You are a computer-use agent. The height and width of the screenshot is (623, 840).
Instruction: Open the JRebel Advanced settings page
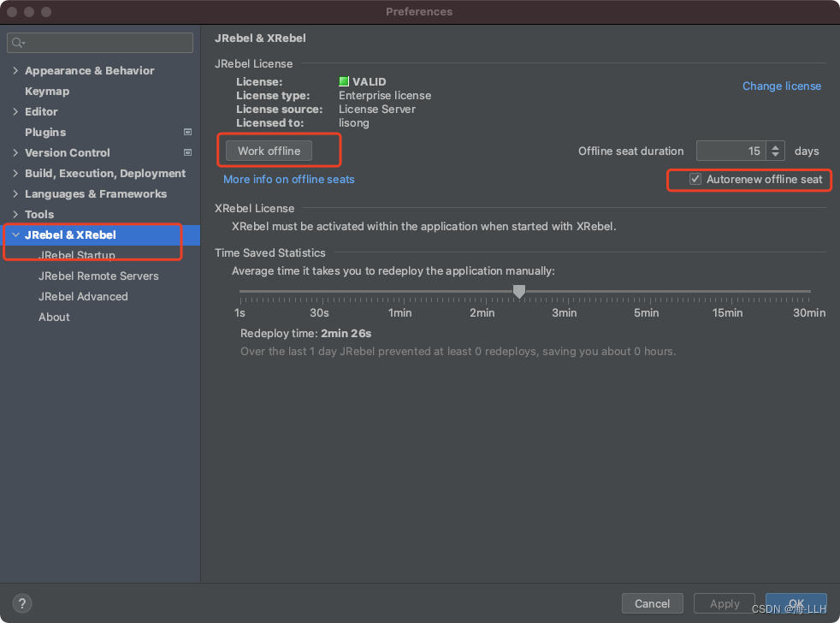tap(83, 296)
